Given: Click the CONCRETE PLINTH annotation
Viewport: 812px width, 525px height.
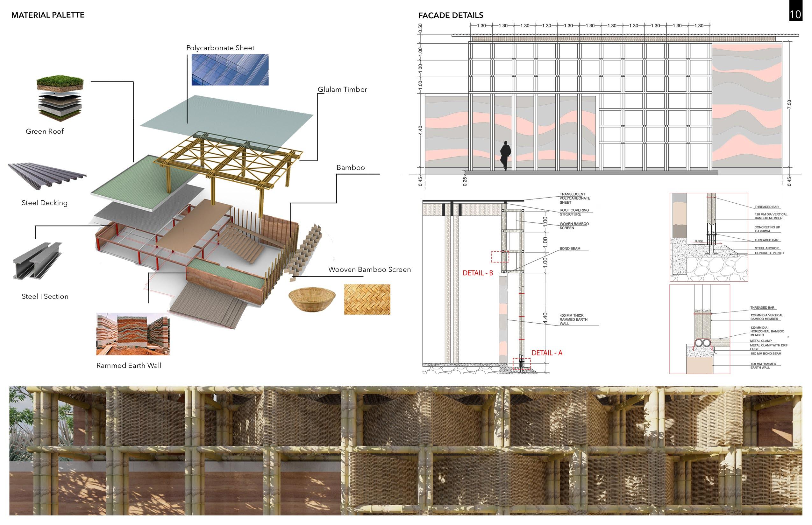Looking at the screenshot, I should click(x=769, y=253).
